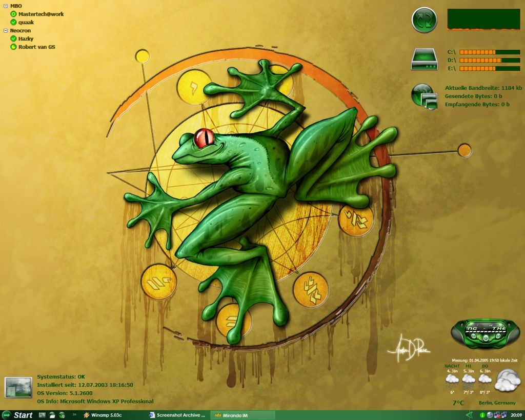Click the scrolling song title display
Screen dimensions: 525x420
click(486, 329)
